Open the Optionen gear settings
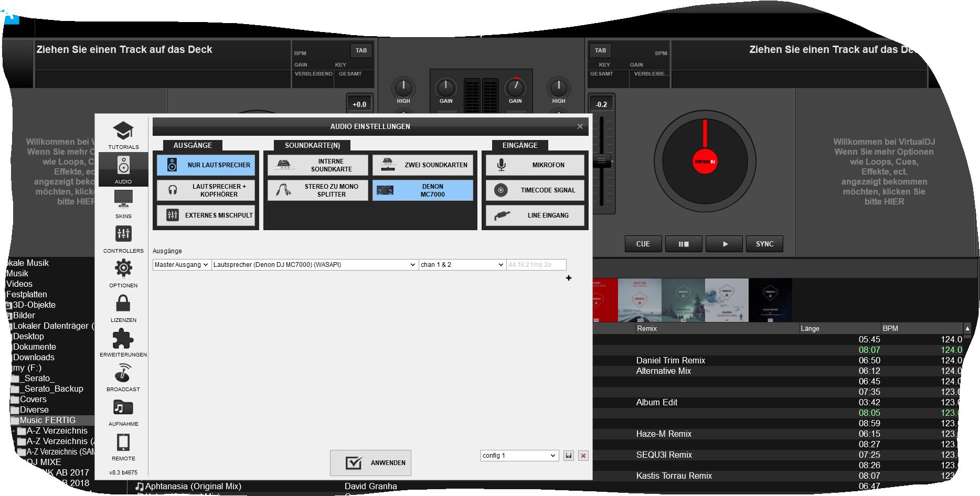The height and width of the screenshot is (496, 980). 123,273
